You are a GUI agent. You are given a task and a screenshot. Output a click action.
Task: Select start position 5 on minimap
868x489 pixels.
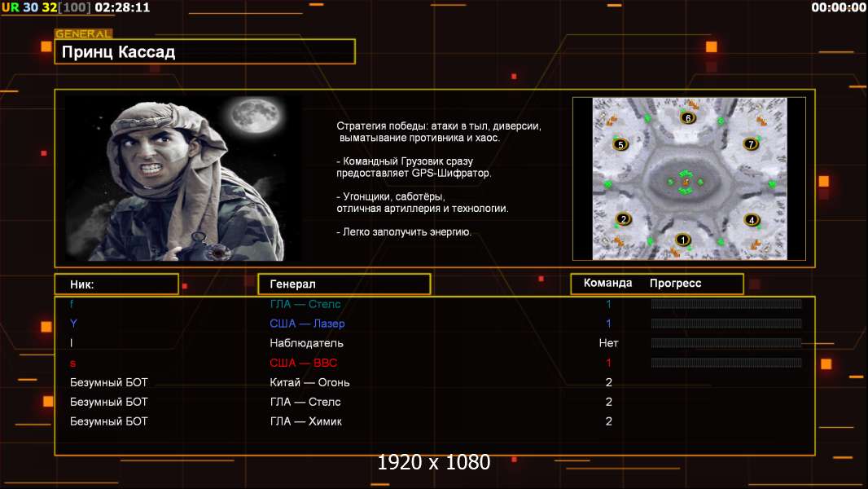pos(620,144)
